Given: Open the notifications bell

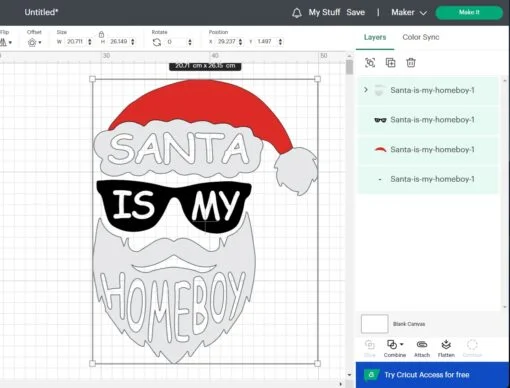Looking at the screenshot, I should coord(296,13).
